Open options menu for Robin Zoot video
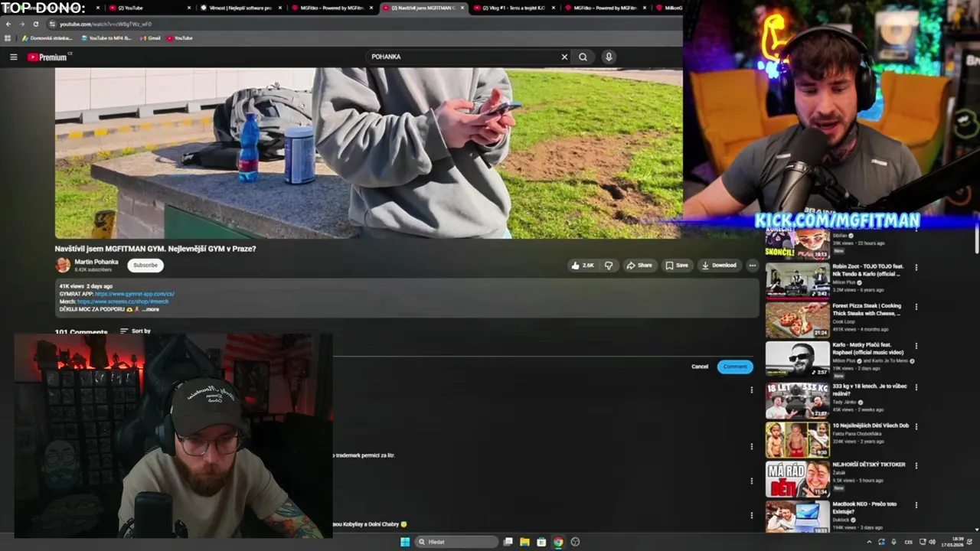The image size is (980, 551). click(x=916, y=267)
